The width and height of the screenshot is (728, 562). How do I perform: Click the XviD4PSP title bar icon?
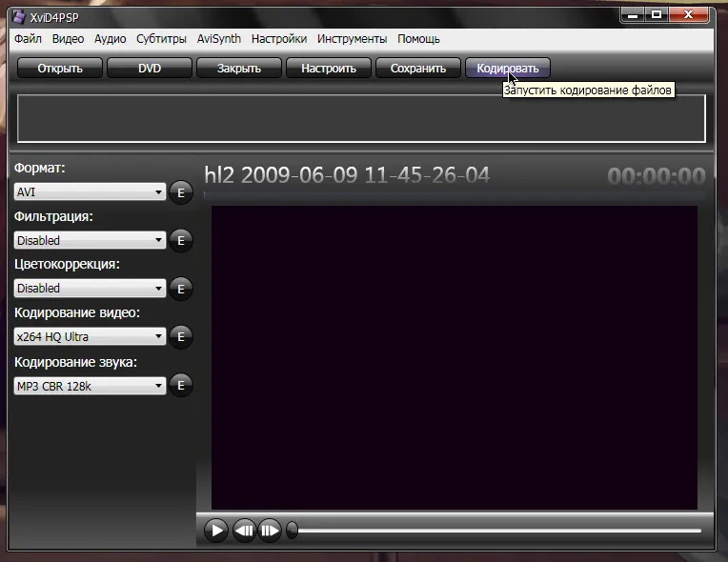[x=18, y=16]
